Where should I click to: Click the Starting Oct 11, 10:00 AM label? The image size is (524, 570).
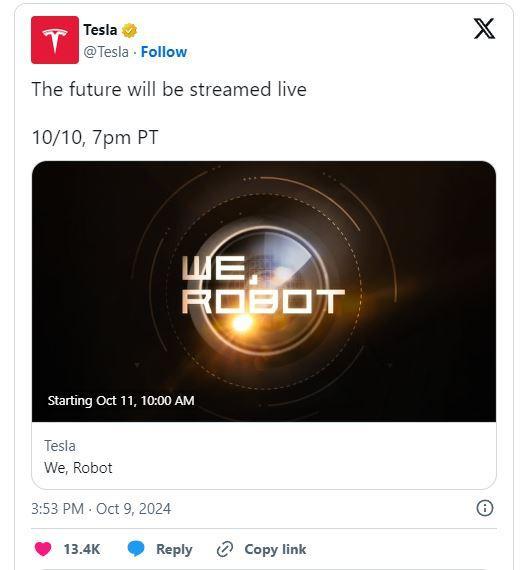(x=121, y=401)
